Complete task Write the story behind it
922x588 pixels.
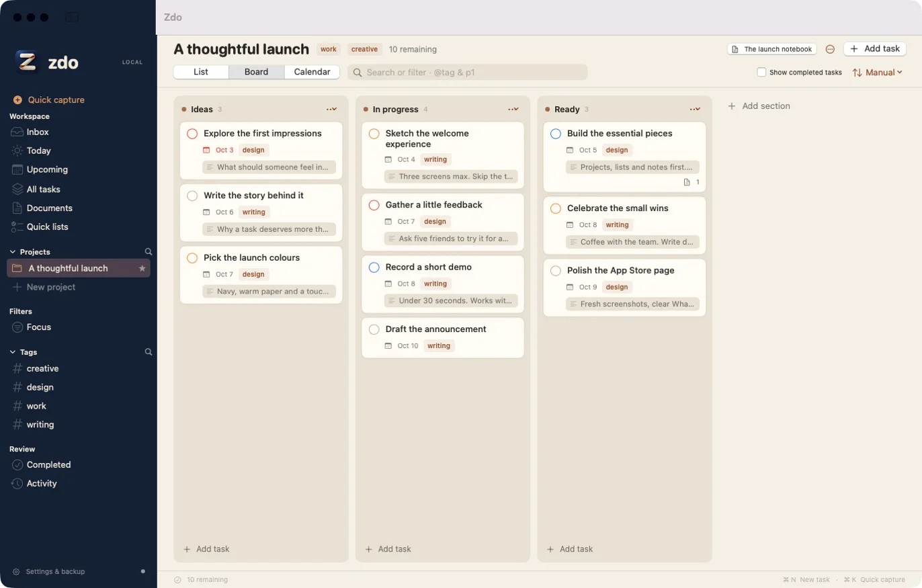(x=192, y=196)
